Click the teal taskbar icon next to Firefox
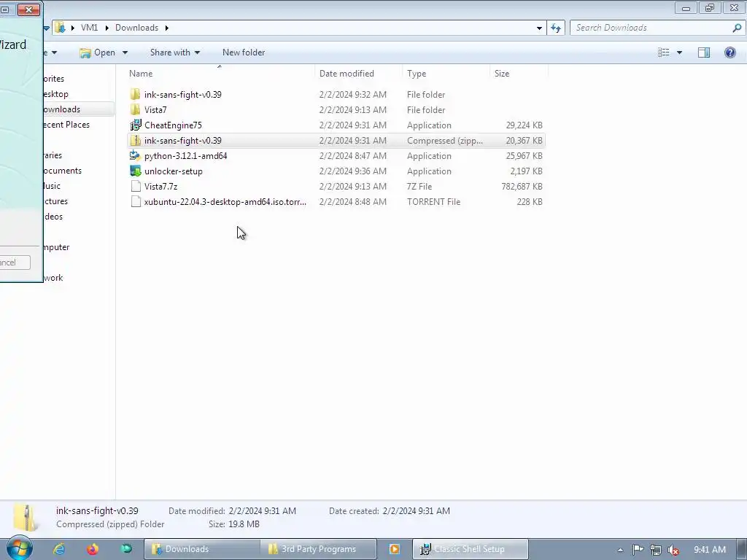The image size is (747, 560). 126,548
